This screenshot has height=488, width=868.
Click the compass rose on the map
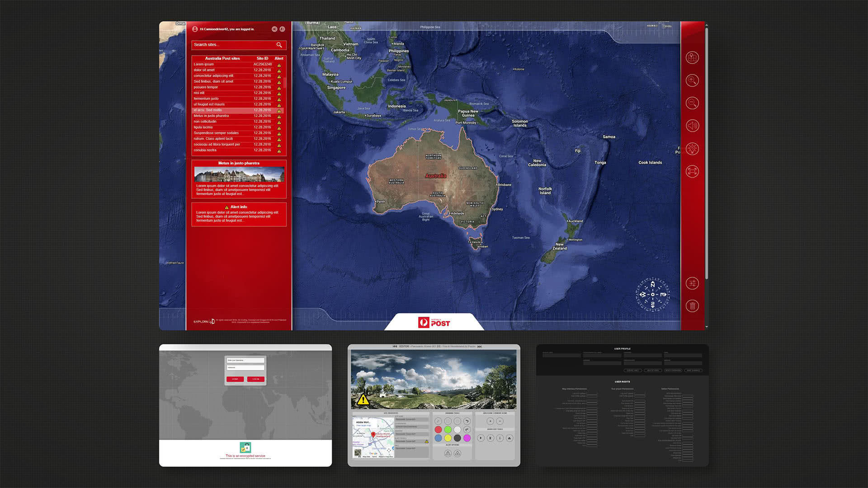[652, 294]
